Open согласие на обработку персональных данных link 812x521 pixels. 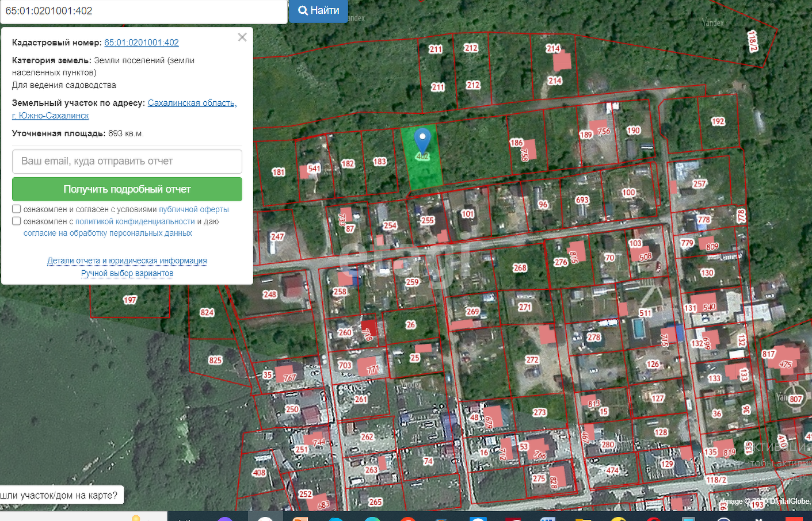(x=108, y=233)
